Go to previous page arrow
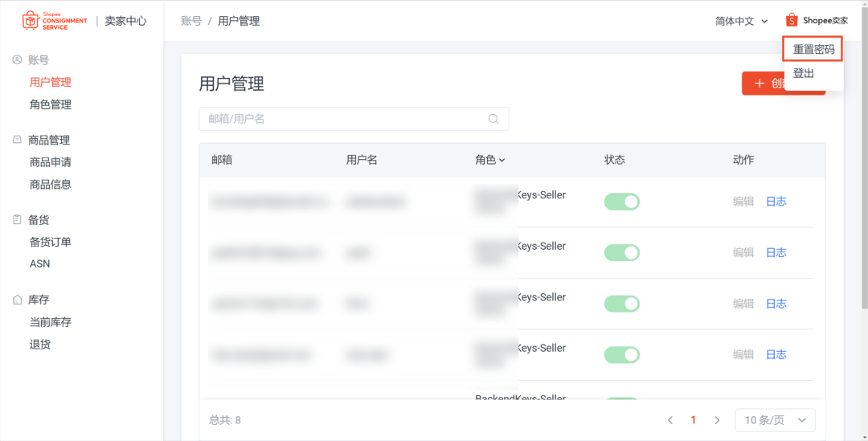 (670, 420)
